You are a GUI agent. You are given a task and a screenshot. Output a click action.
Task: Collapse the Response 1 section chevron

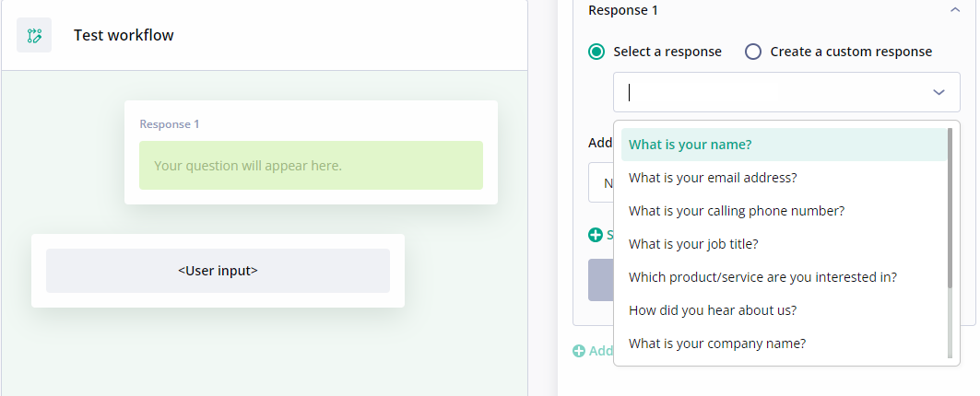[x=954, y=10]
